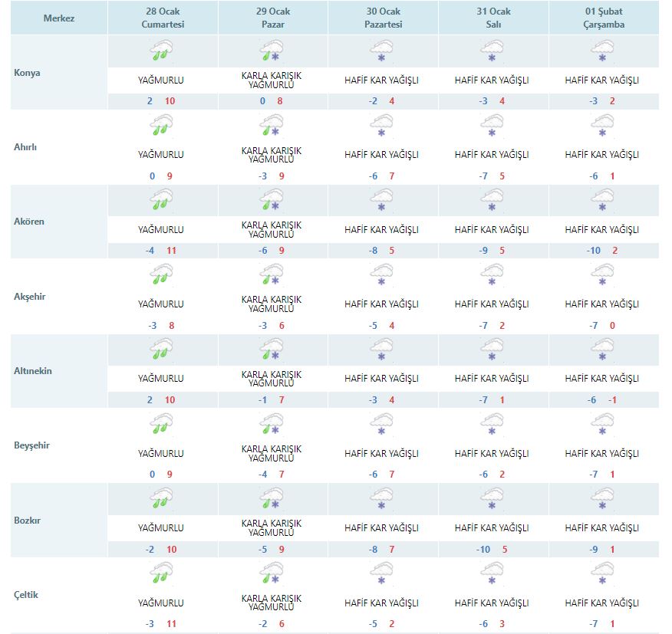
Task: Click Akşehir's snow icon for 31 Ocak
Action: click(x=492, y=275)
